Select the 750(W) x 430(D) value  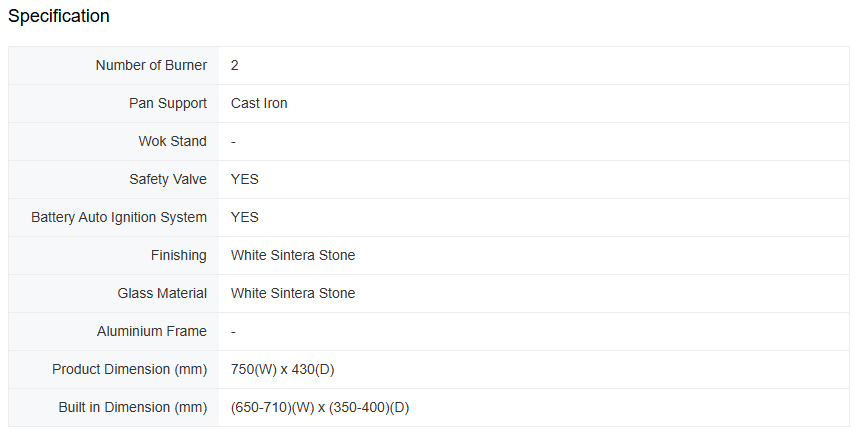tap(282, 369)
